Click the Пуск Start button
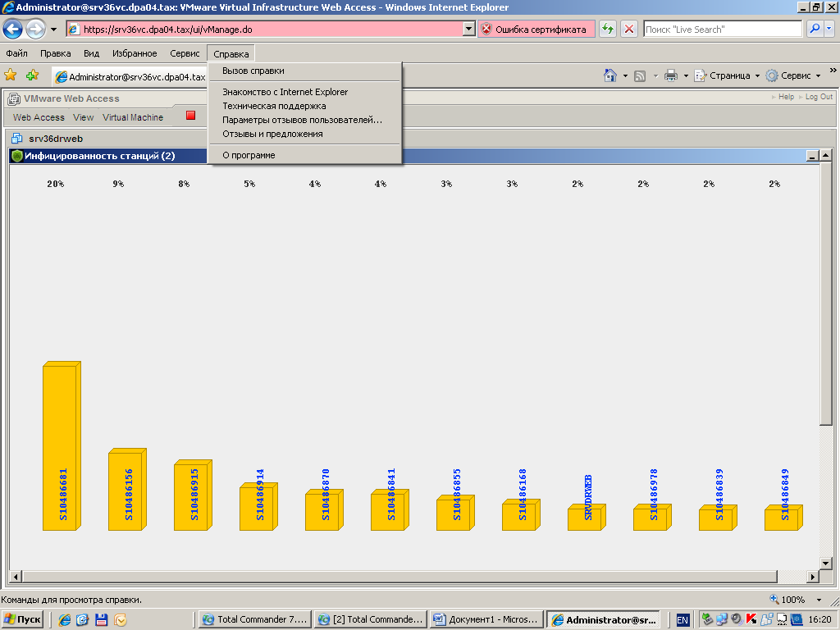Viewport: 840px width, 630px height. (23, 619)
